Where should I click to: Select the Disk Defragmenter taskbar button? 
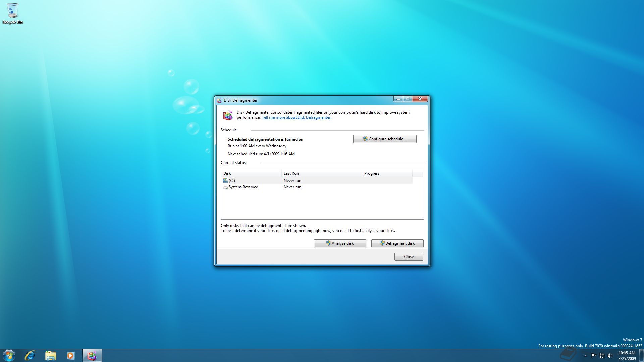tap(92, 355)
